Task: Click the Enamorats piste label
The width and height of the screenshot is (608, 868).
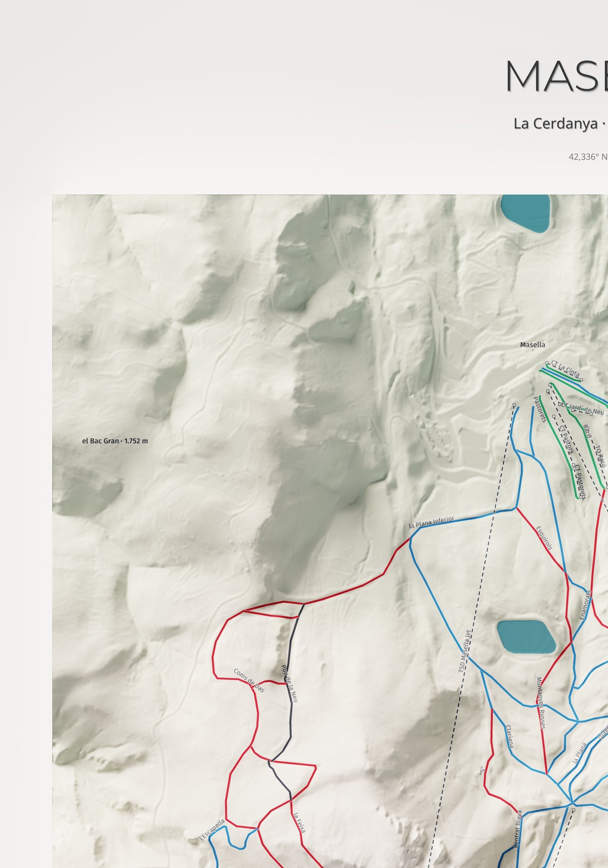Action: [x=585, y=605]
